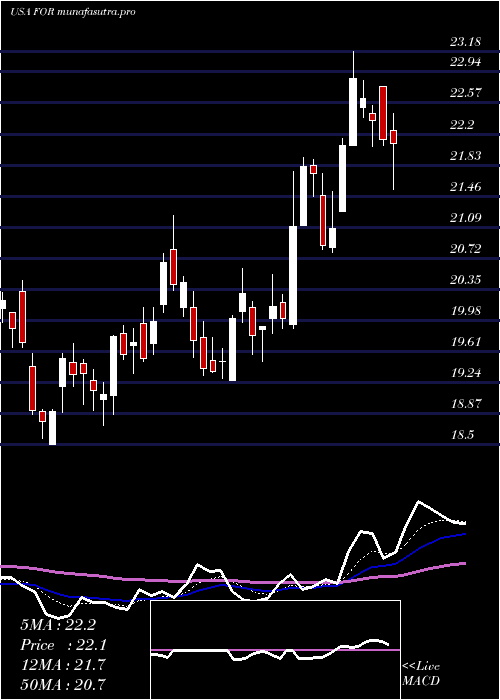Click the 'USA FOR munafasutra.pro' chart title
This screenshot has width=500, height=700.
coord(73,12)
